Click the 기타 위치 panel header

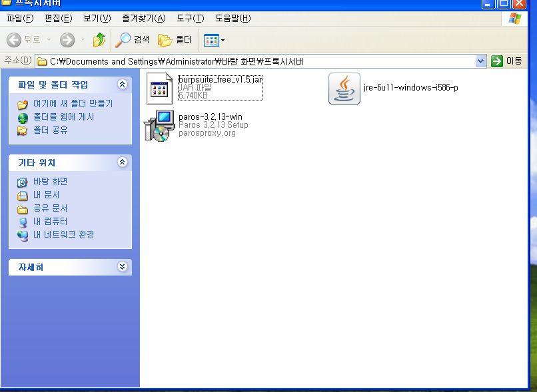[70, 162]
